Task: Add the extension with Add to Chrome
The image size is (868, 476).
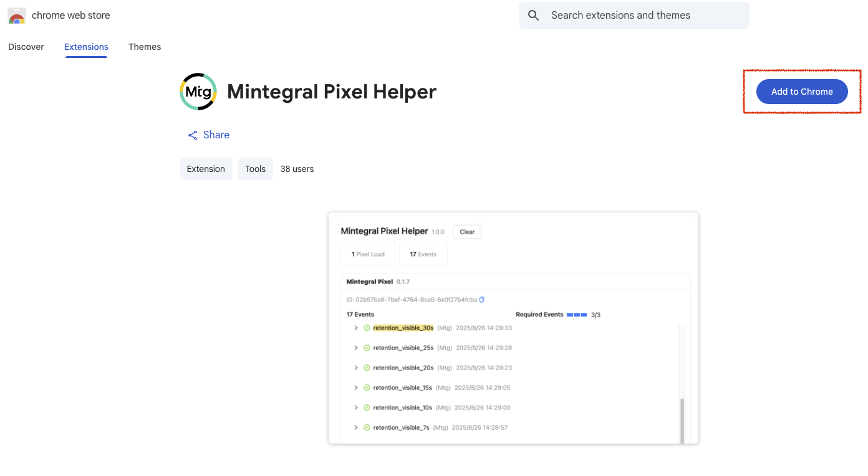Action: point(802,92)
